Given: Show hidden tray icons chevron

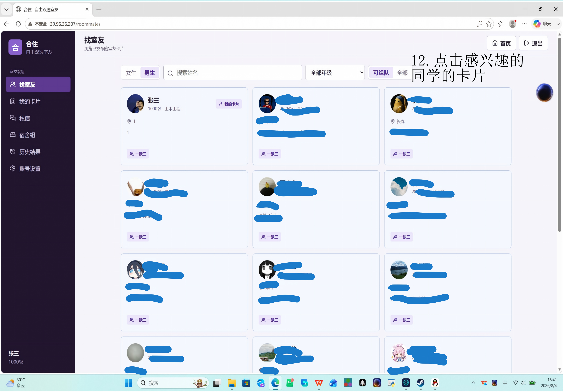Looking at the screenshot, I should (x=473, y=383).
